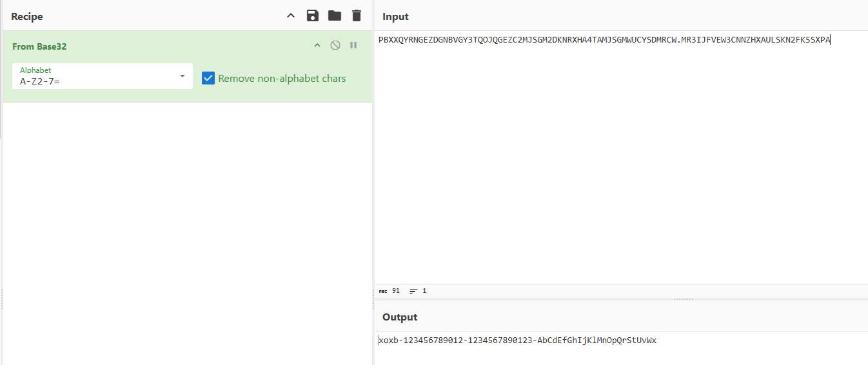Set breakpoint on From Base32 step

353,45
